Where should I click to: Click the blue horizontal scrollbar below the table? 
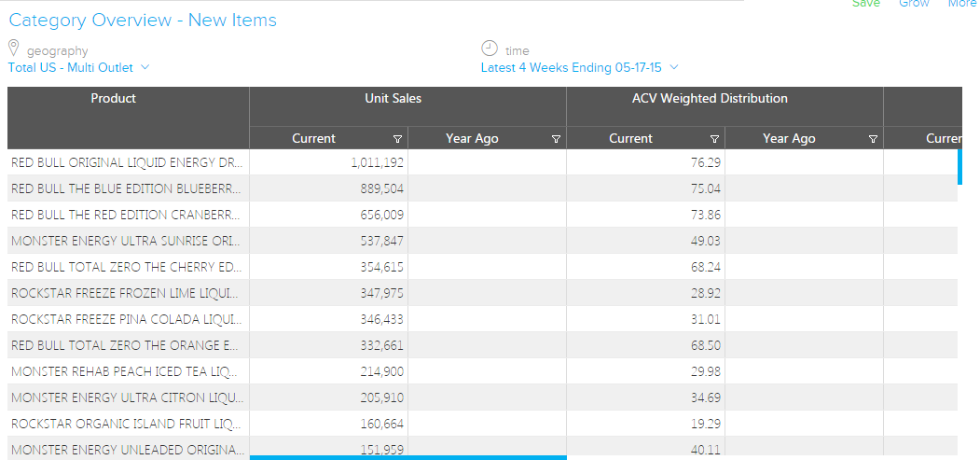[x=407, y=457]
